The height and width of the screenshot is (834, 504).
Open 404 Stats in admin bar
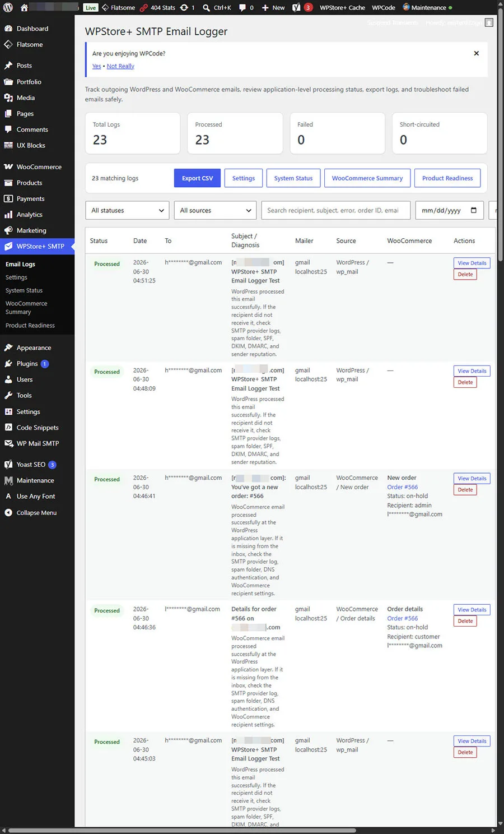click(157, 8)
